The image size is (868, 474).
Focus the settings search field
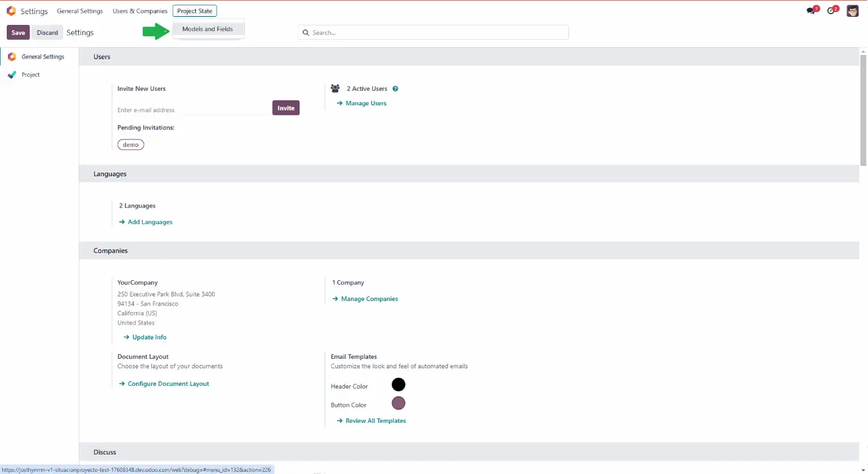433,32
